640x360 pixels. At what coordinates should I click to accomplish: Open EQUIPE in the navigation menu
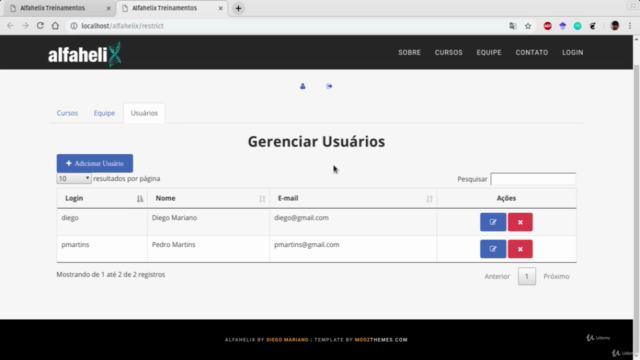(489, 53)
